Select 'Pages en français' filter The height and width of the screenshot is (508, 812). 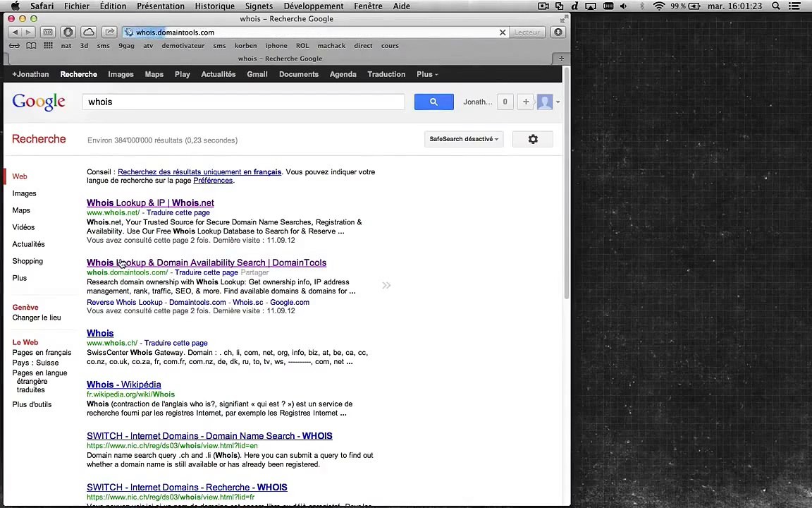(42, 353)
